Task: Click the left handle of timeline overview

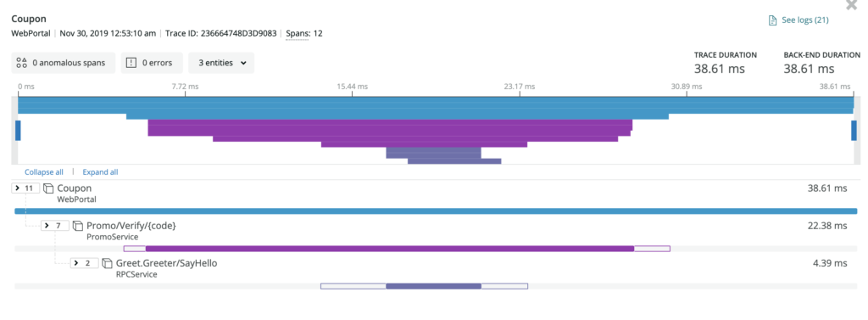Action: pos(18,131)
